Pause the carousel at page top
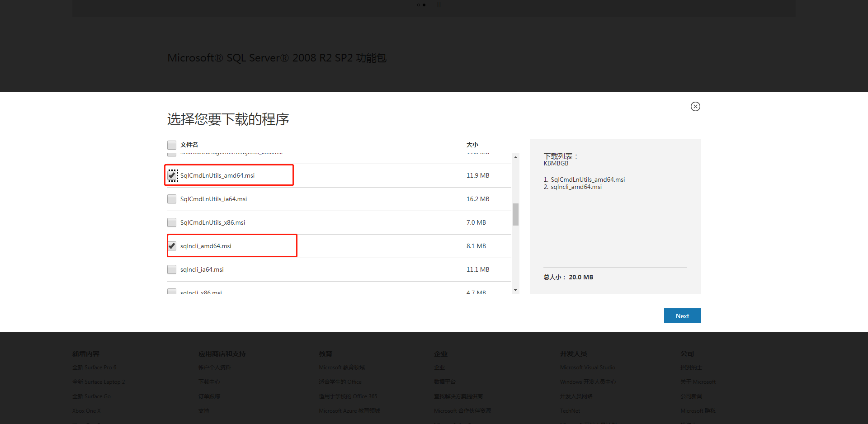This screenshot has height=424, width=868. coord(439,5)
